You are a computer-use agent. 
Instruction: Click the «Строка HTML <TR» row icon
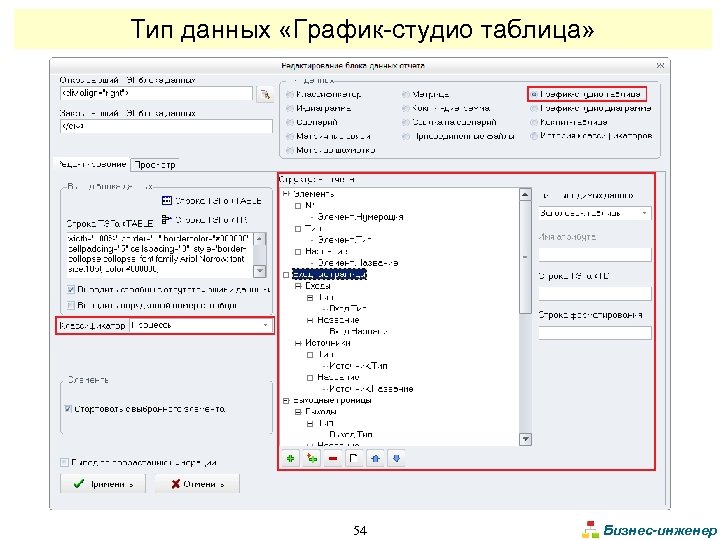coord(167,220)
